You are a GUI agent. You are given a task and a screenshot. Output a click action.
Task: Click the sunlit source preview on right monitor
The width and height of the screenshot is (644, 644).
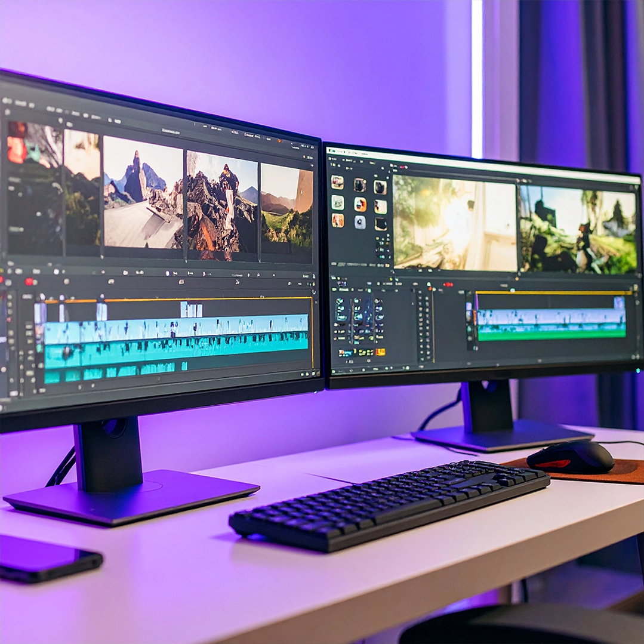(454, 223)
